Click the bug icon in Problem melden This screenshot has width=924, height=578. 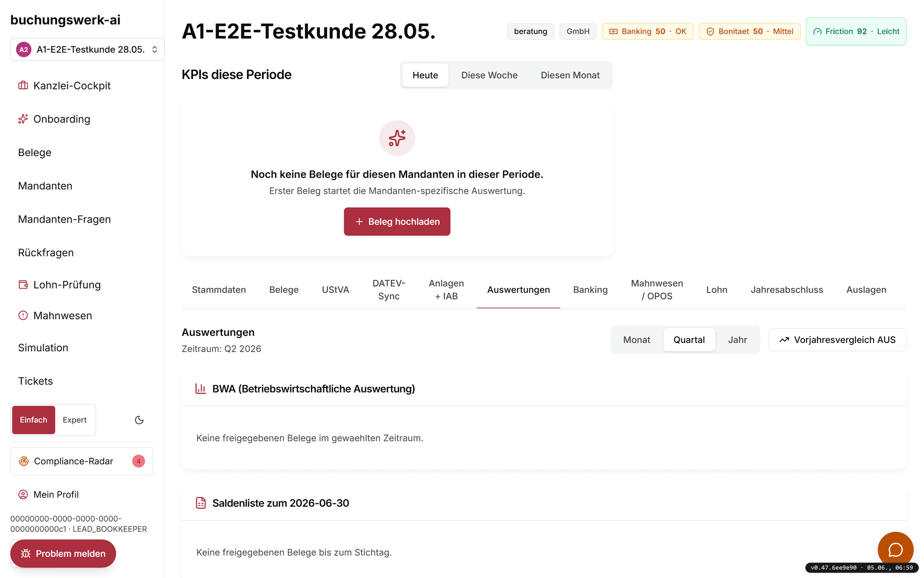[26, 553]
